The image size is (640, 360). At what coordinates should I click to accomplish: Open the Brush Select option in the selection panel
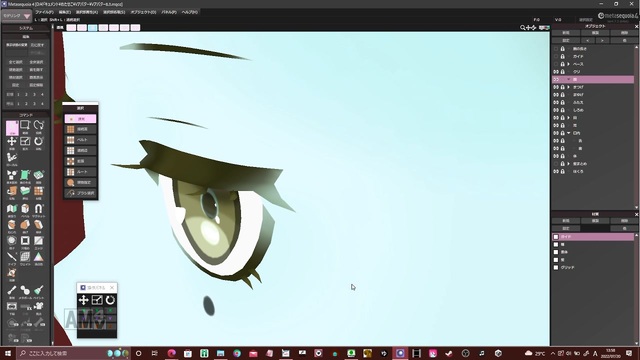coord(81,193)
